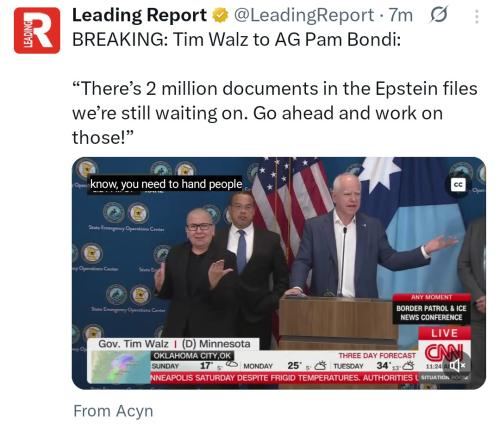Unmute the video using speaker icon
500x435 pixels.
(x=457, y=366)
